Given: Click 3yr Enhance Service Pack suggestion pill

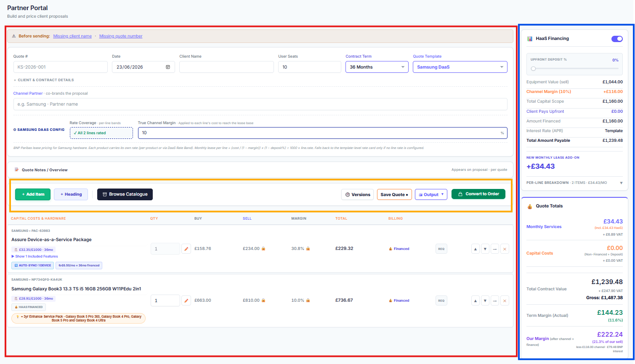Looking at the screenshot, I should tap(78, 318).
